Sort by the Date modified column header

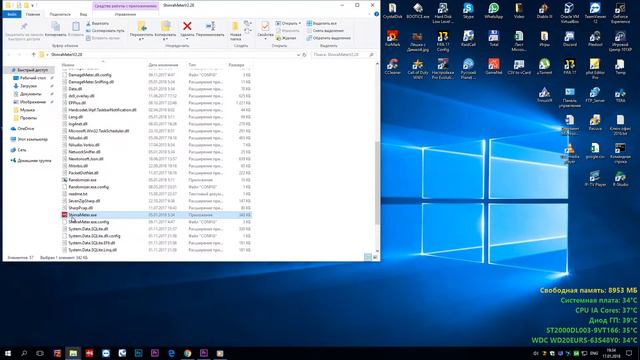point(163,65)
